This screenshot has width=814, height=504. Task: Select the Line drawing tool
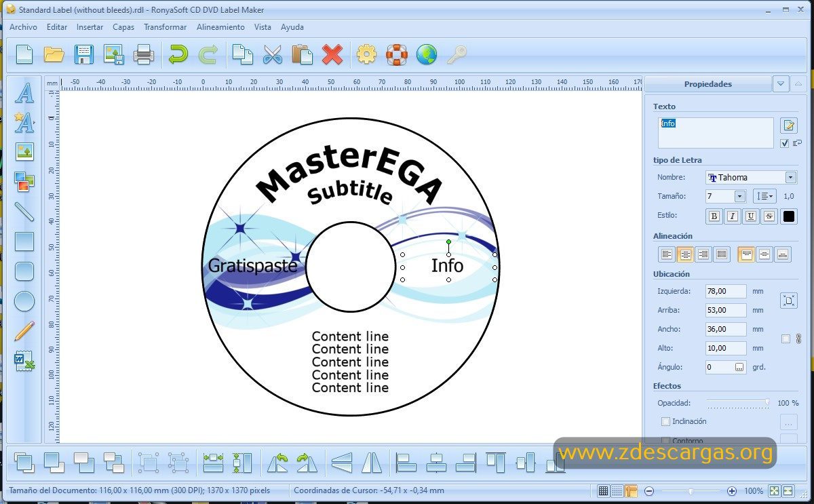tap(24, 211)
